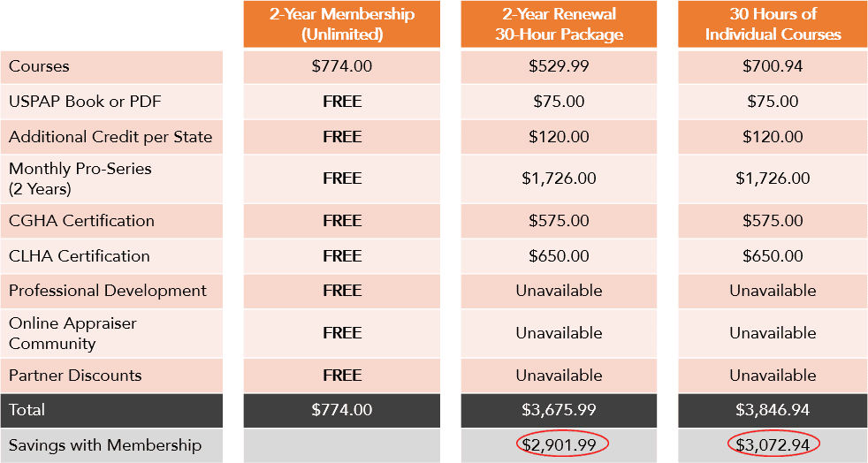
Task: Click the CGHA Certification row label
Action: pos(81,221)
